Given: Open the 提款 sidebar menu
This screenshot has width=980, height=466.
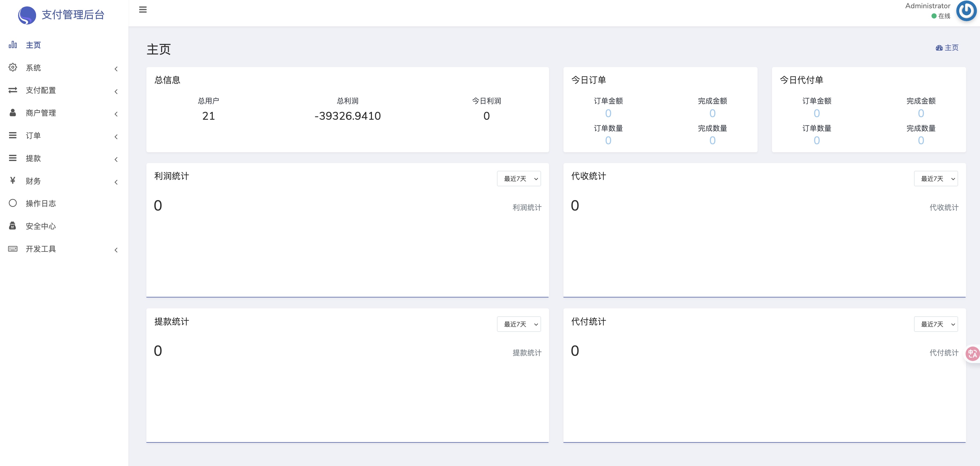Looking at the screenshot, I should [64, 158].
